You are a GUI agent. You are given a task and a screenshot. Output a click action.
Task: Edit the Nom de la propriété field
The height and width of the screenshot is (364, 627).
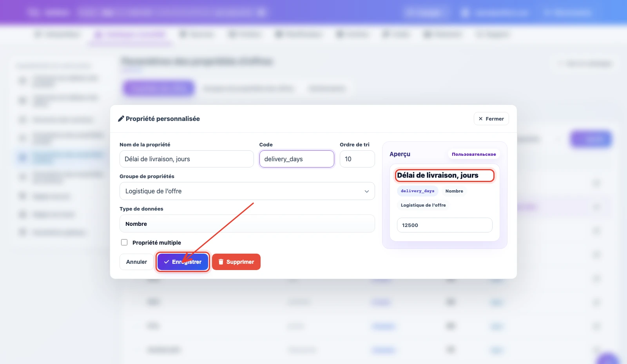point(187,159)
